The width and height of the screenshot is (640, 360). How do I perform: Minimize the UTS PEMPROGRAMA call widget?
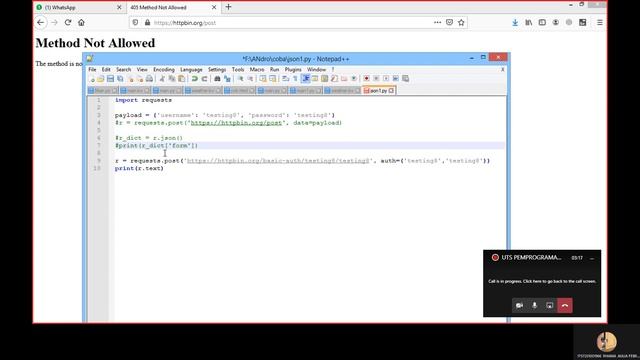point(592,258)
